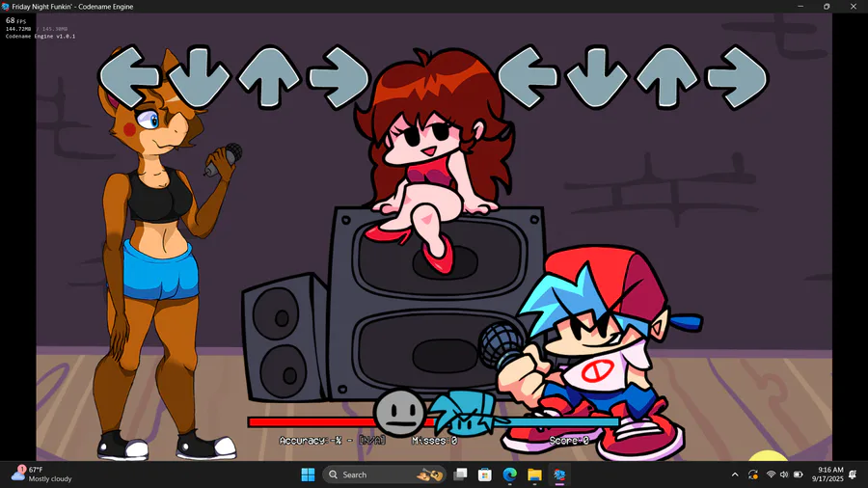Click the opponent's down arrow receptor
The width and height of the screenshot is (868, 488).
(x=199, y=77)
